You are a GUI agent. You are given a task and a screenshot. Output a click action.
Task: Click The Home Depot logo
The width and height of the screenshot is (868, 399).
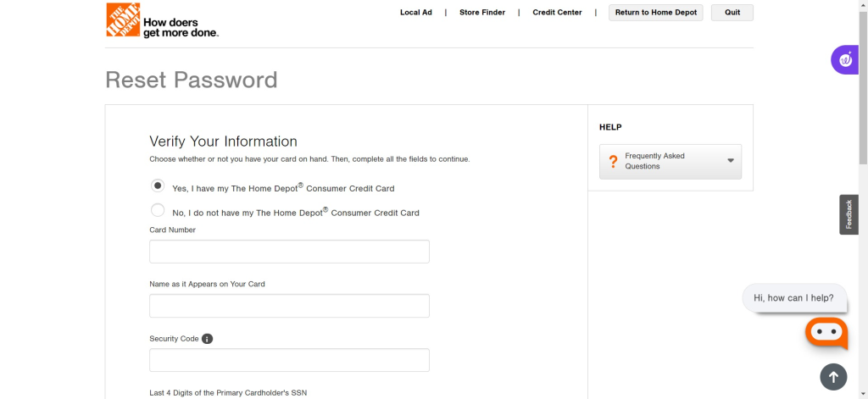(123, 20)
